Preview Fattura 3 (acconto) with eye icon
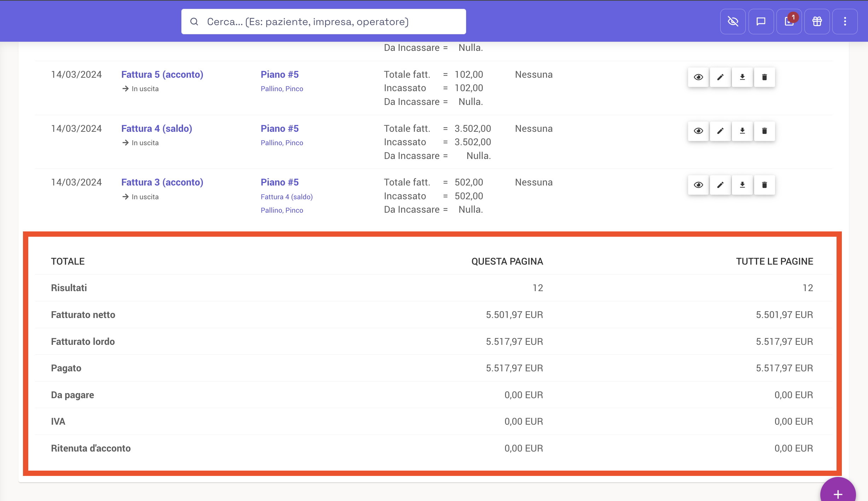The height and width of the screenshot is (501, 868). coord(698,185)
